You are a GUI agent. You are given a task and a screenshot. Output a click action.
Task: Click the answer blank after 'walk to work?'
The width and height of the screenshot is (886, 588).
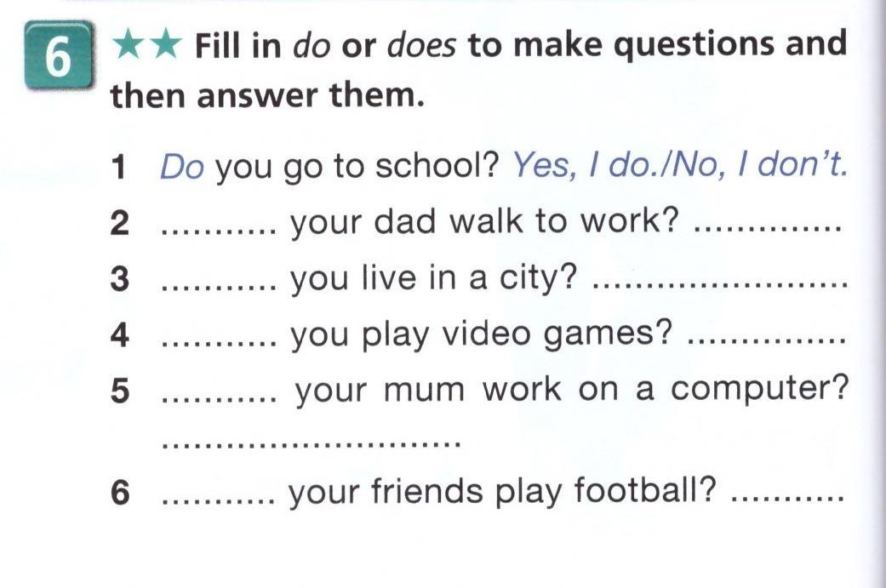click(768, 231)
